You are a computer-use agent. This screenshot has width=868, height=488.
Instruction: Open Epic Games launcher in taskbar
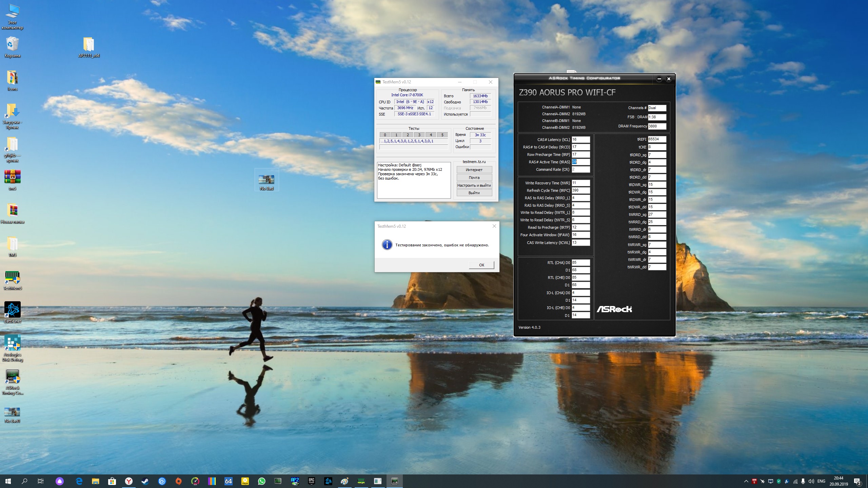tap(312, 481)
